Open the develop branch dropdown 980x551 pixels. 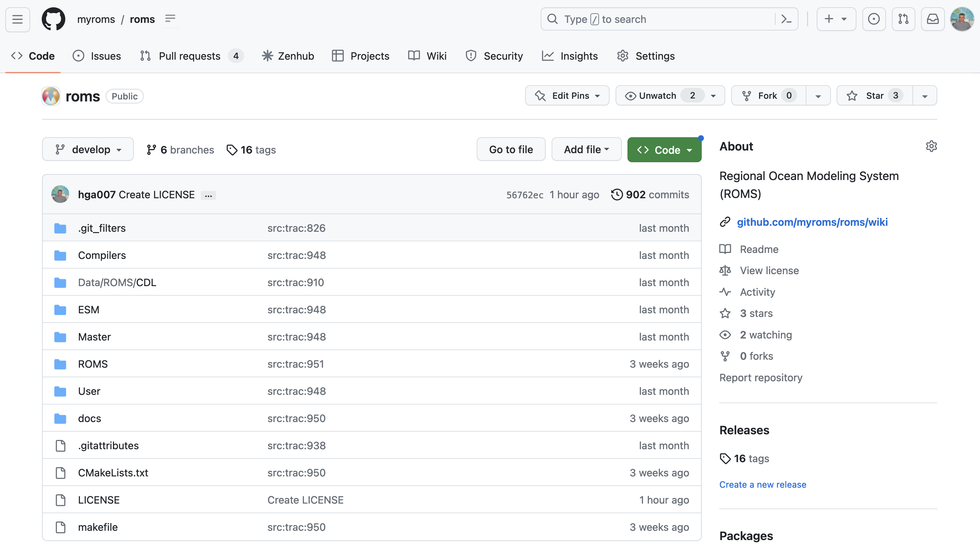pyautogui.click(x=88, y=149)
